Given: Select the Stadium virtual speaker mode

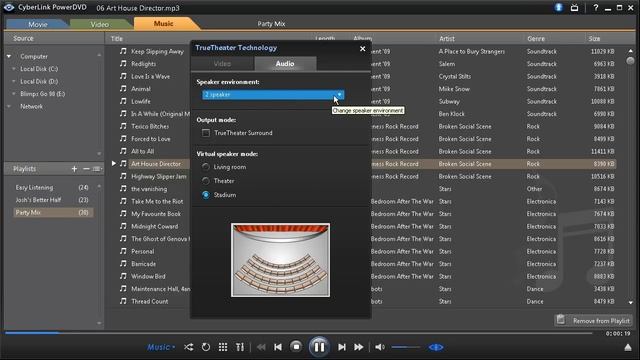Looking at the screenshot, I should pyautogui.click(x=206, y=195).
